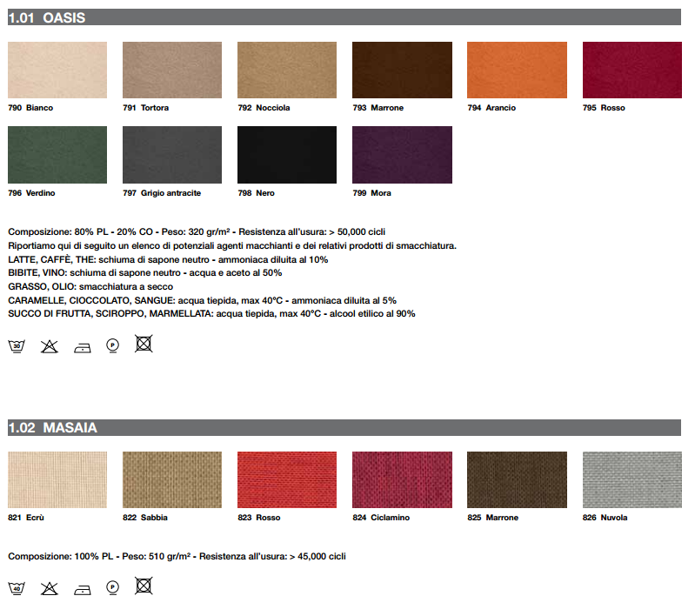Viewport: 695px width, 616px height.
Task: Select the 796 Verdino green swatch
Action: point(57,155)
